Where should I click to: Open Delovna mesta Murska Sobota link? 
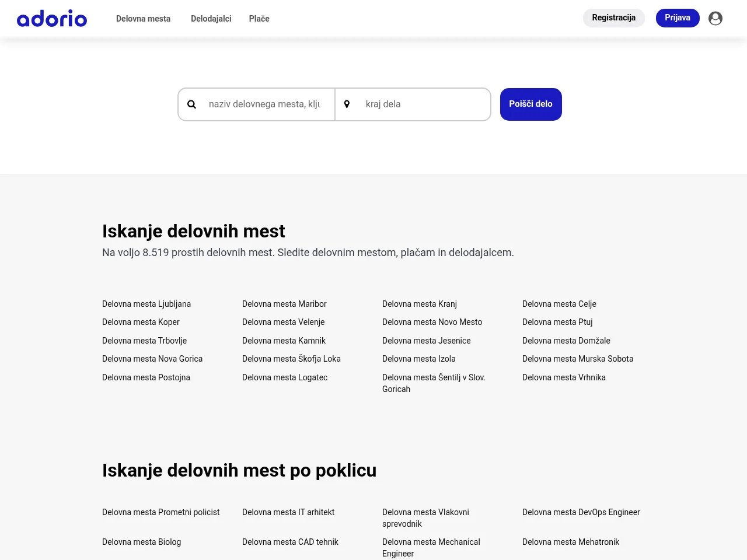click(578, 359)
